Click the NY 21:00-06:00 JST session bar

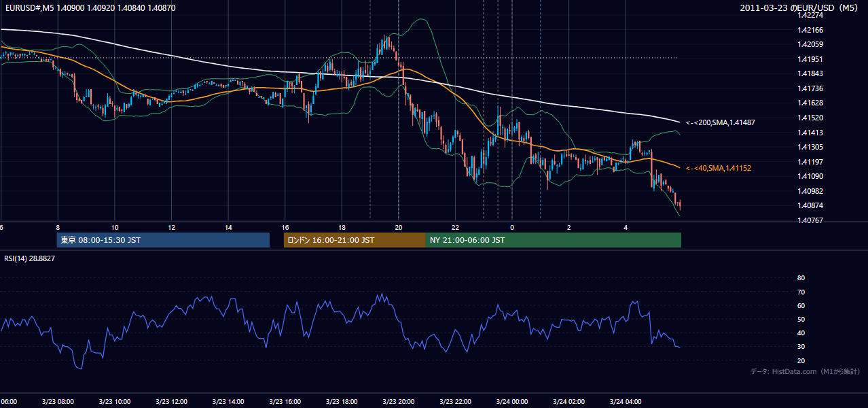pyautogui.click(x=554, y=240)
